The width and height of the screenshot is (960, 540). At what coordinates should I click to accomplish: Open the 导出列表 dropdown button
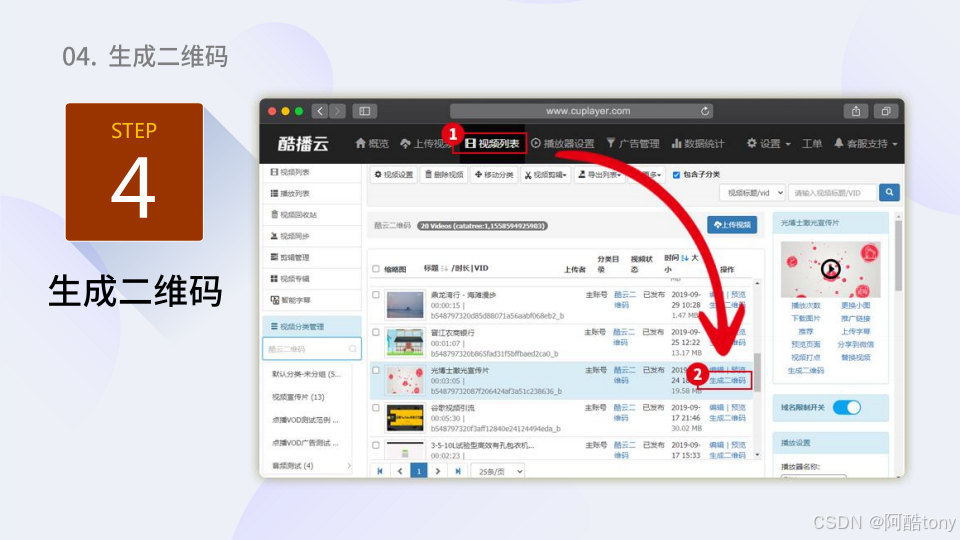599,174
